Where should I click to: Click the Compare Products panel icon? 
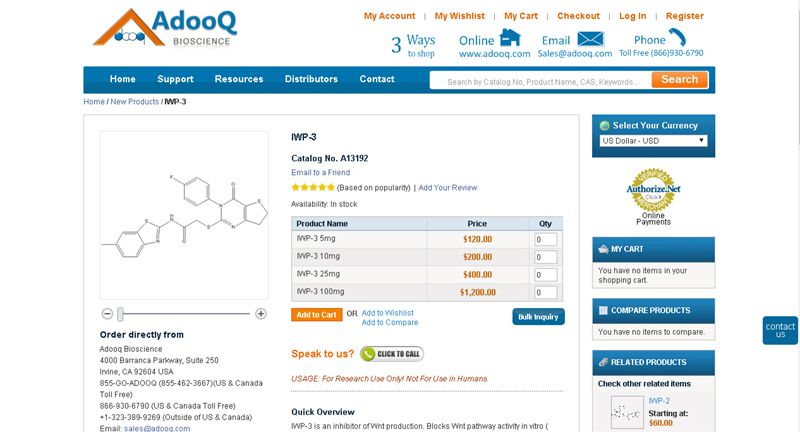(x=603, y=310)
